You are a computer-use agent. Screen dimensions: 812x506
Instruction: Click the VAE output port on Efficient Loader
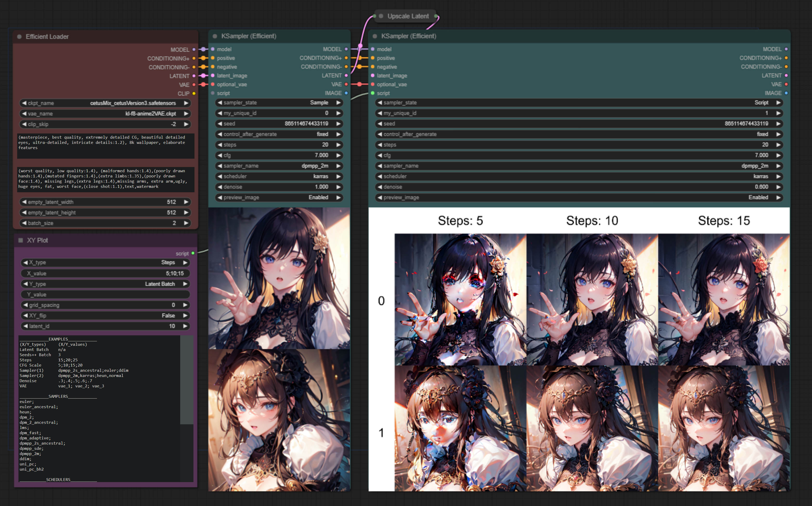pyautogui.click(x=194, y=85)
